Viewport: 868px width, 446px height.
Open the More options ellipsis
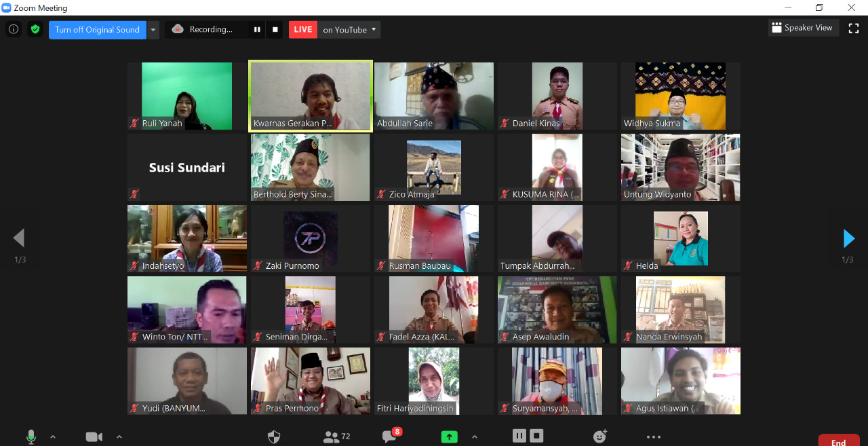[653, 436]
